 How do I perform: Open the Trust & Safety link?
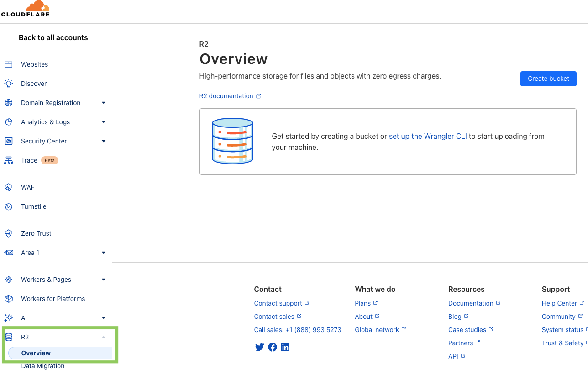[563, 343]
